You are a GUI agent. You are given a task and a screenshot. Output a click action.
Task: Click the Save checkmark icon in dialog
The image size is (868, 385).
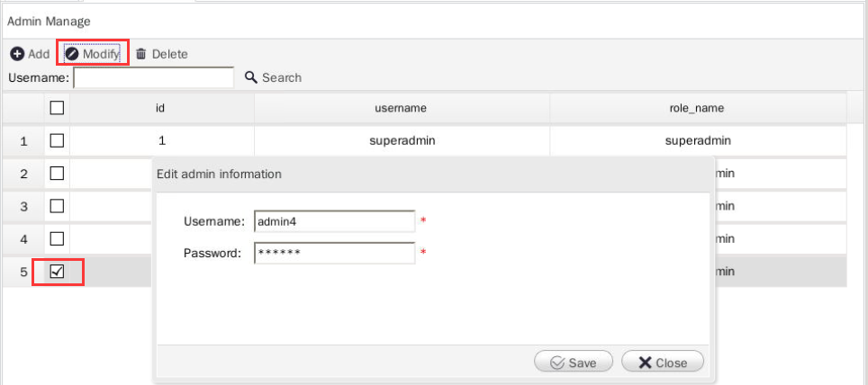pyautogui.click(x=557, y=363)
